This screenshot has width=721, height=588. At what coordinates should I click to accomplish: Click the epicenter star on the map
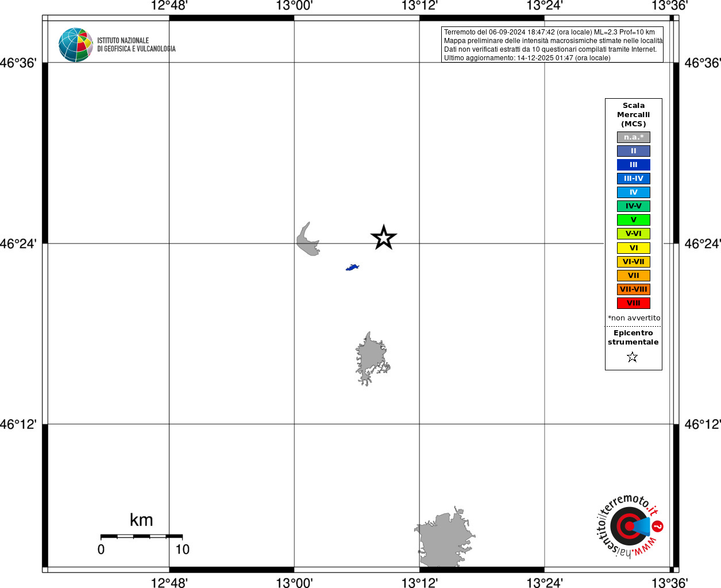384,237
